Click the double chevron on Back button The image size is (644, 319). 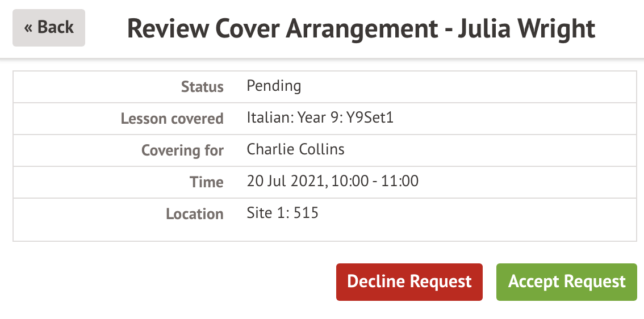pos(28,27)
